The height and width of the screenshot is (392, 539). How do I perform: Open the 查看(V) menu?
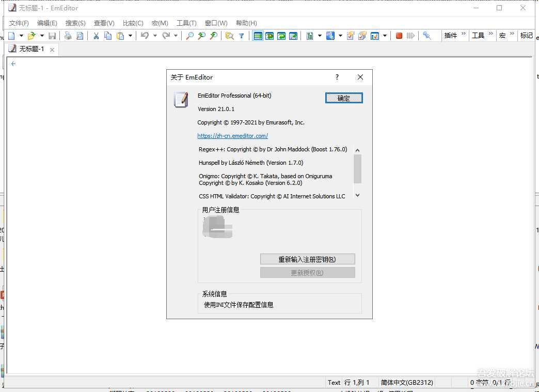(104, 23)
